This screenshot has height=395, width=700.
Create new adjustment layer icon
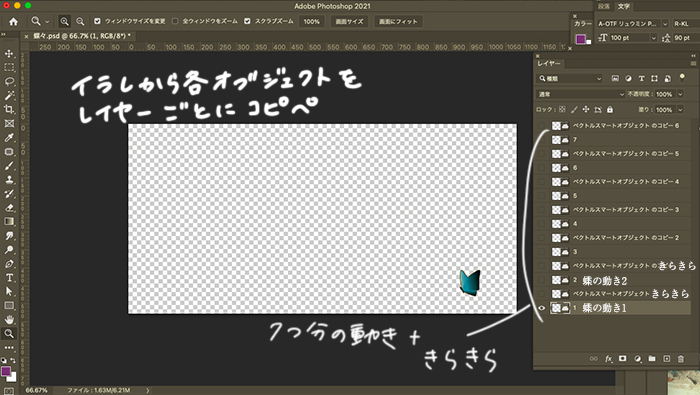click(638, 359)
